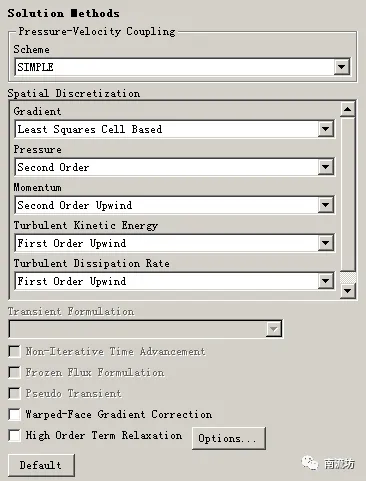
Task: Click the First Order Upwind dissipation field
Action: 167,281
